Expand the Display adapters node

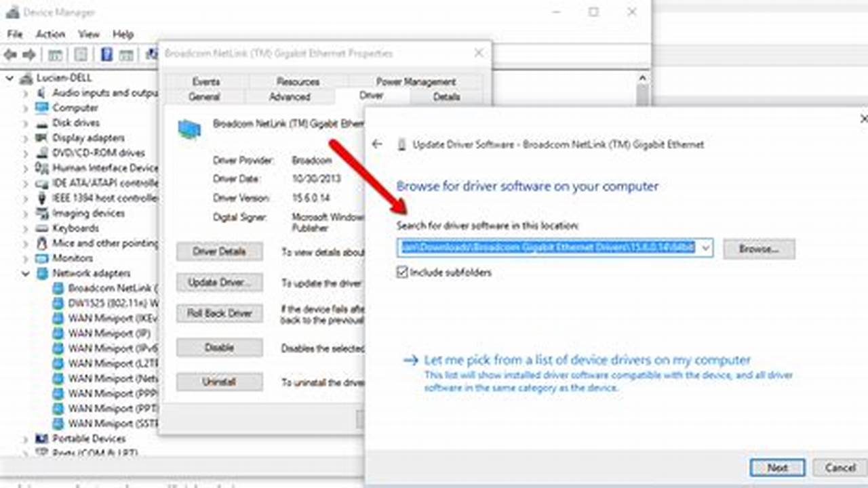(25, 138)
